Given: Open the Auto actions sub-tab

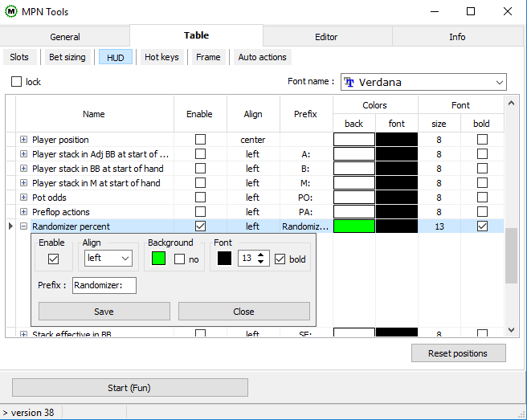Looking at the screenshot, I should pos(262,57).
